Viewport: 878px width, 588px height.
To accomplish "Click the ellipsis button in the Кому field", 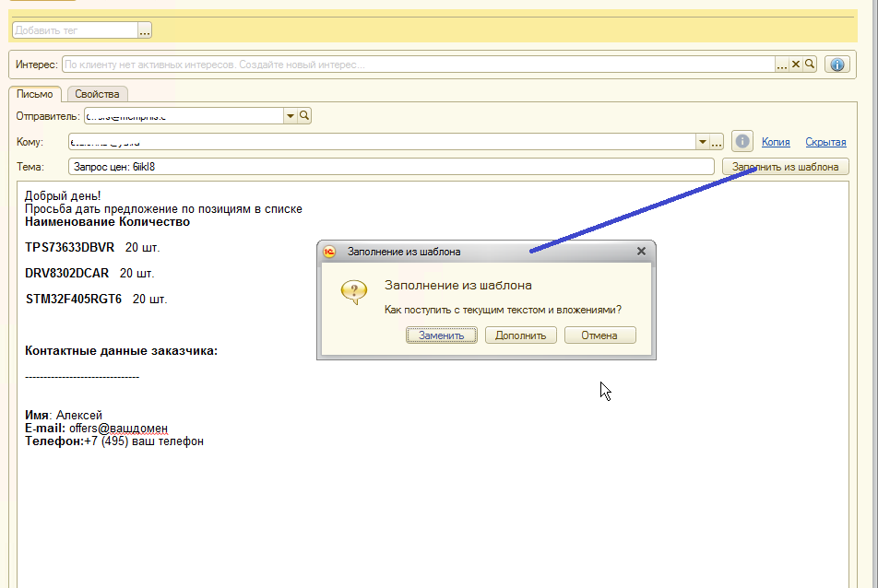I will 717,142.
